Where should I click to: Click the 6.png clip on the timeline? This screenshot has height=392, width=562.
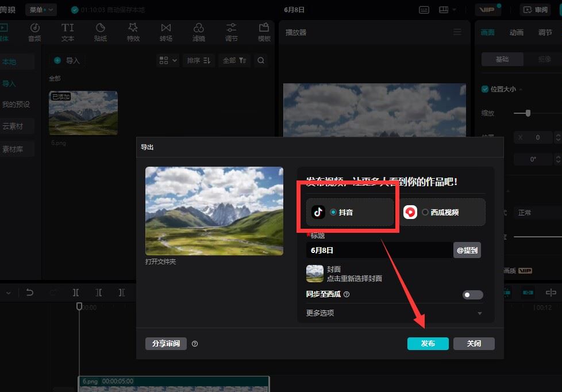[x=174, y=384]
